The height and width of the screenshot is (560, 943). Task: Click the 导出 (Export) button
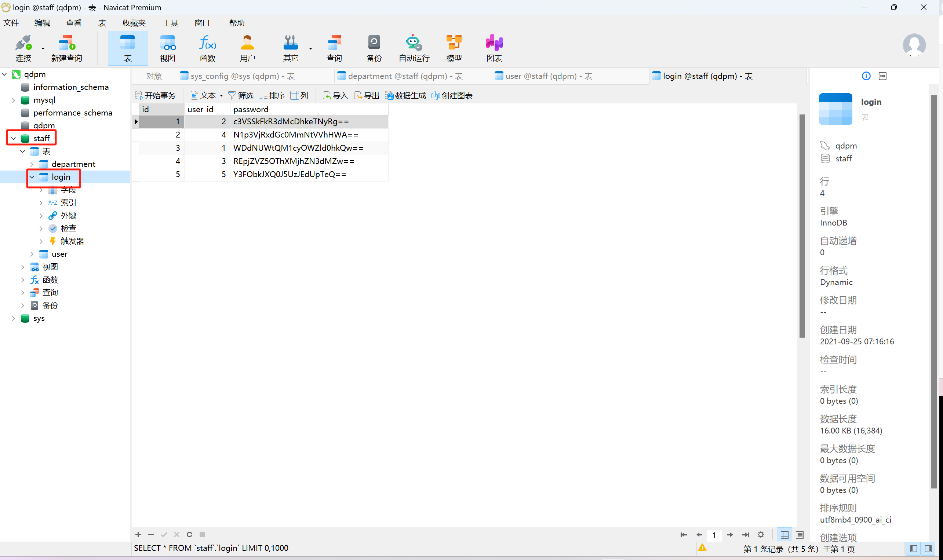click(x=366, y=96)
